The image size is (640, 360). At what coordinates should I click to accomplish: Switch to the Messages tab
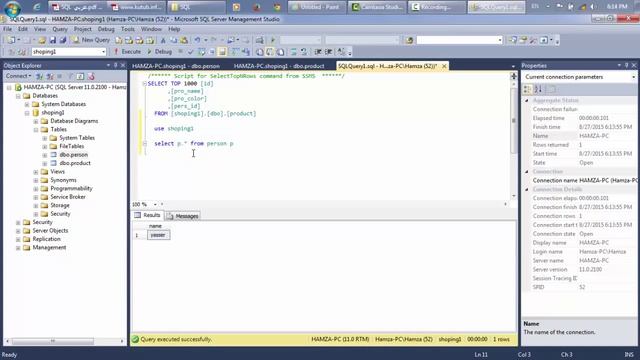coord(183,216)
